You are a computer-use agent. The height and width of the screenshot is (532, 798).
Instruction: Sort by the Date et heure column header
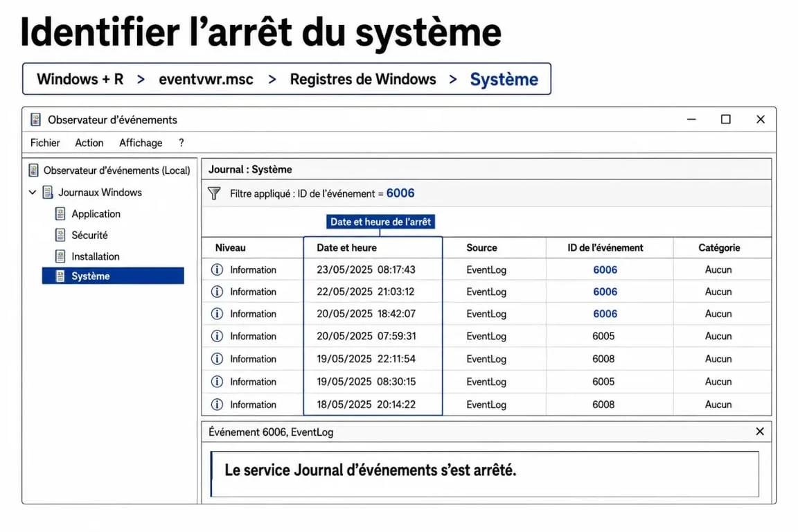click(x=346, y=248)
